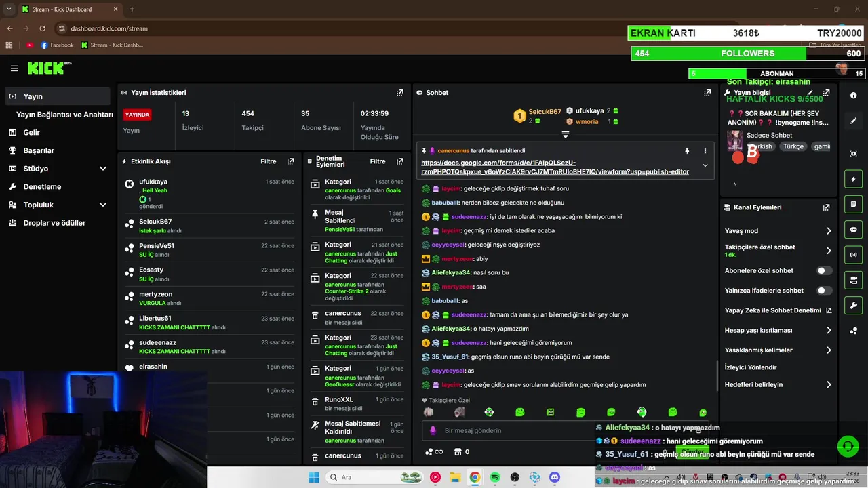Image resolution: width=868 pixels, height=488 pixels.
Task: Toggle Abonelere özel sohbet switch
Action: [x=824, y=270]
